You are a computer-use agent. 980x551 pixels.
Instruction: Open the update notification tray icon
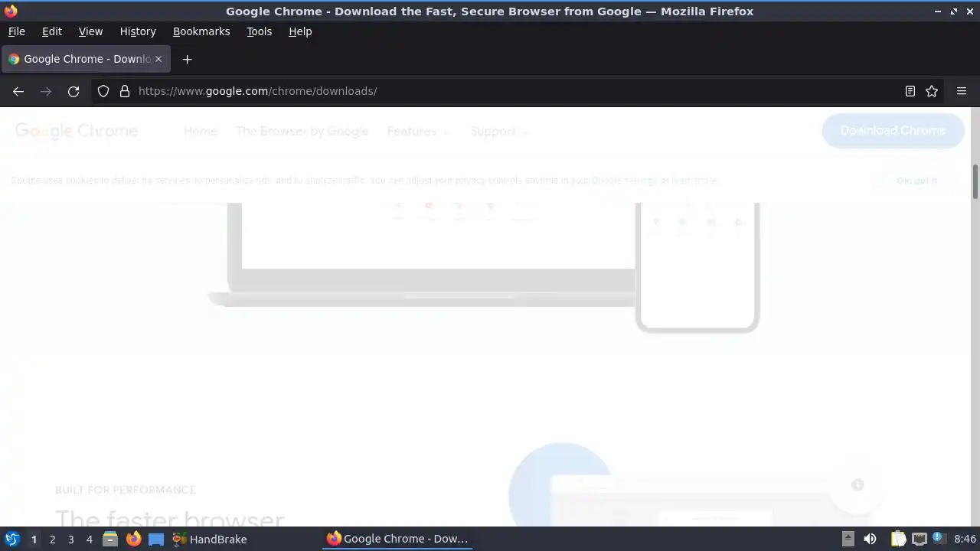click(939, 538)
